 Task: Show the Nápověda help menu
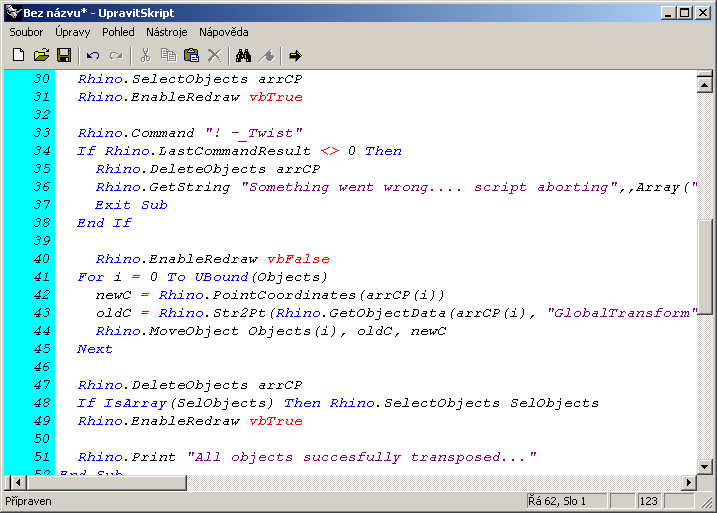[x=223, y=32]
